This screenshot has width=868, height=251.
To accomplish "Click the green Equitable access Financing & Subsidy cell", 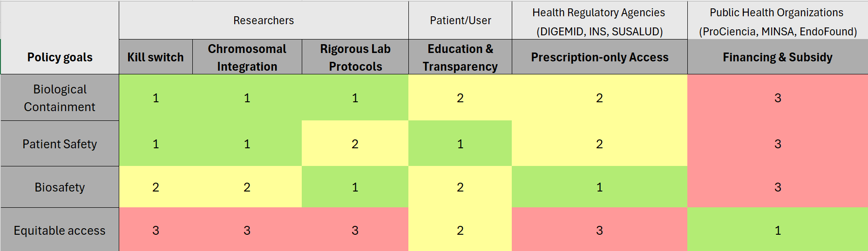I will click(777, 230).
